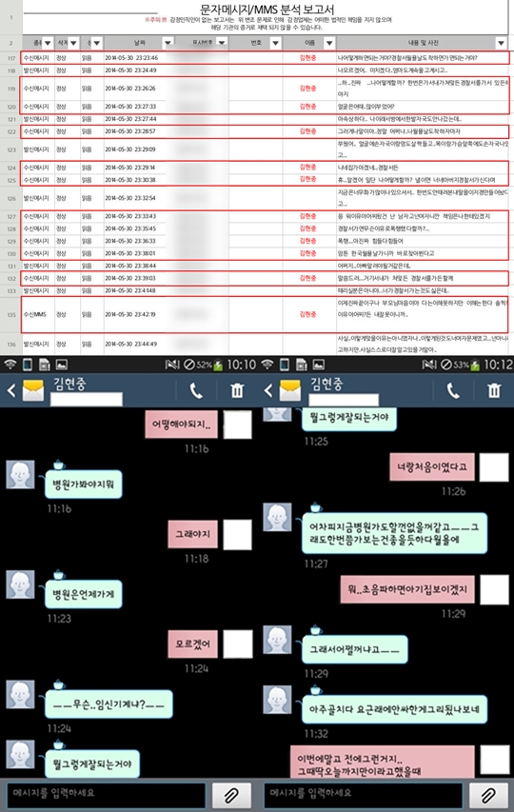The image size is (514, 812).
Task: Tap the blocking-mode circle icon next to 53%
Action: [x=446, y=365]
